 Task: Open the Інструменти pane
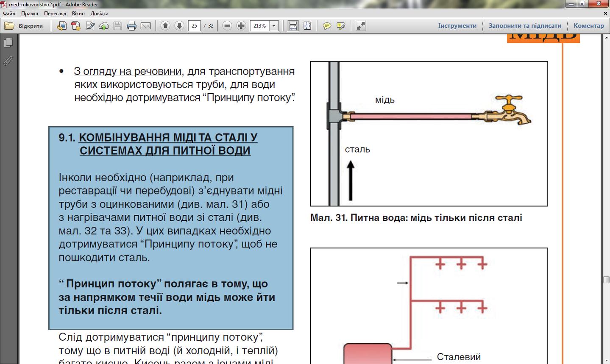tap(457, 26)
